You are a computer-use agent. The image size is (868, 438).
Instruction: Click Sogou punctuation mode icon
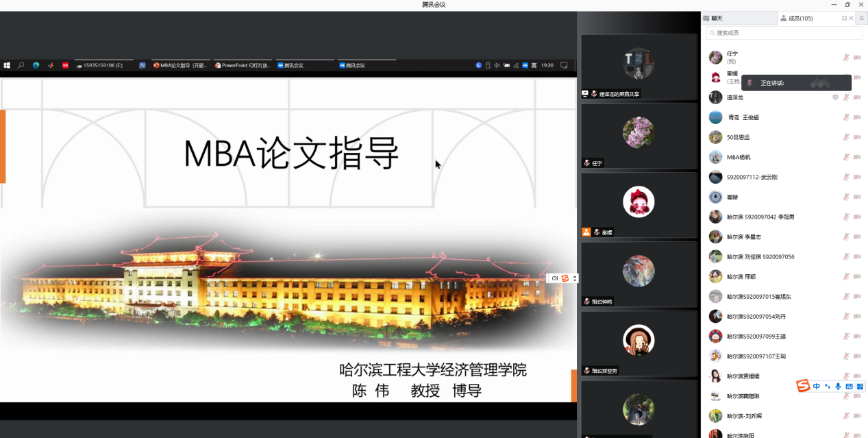pyautogui.click(x=827, y=387)
